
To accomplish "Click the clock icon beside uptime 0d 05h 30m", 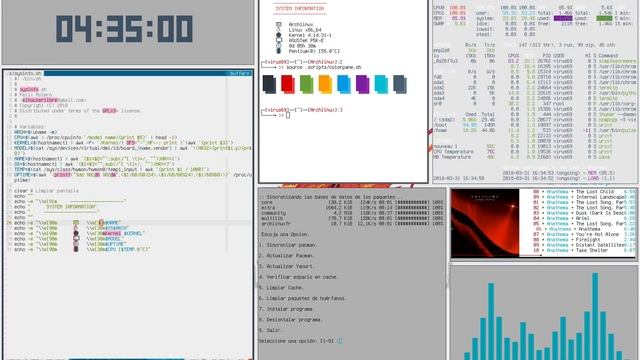I will pos(278,46).
